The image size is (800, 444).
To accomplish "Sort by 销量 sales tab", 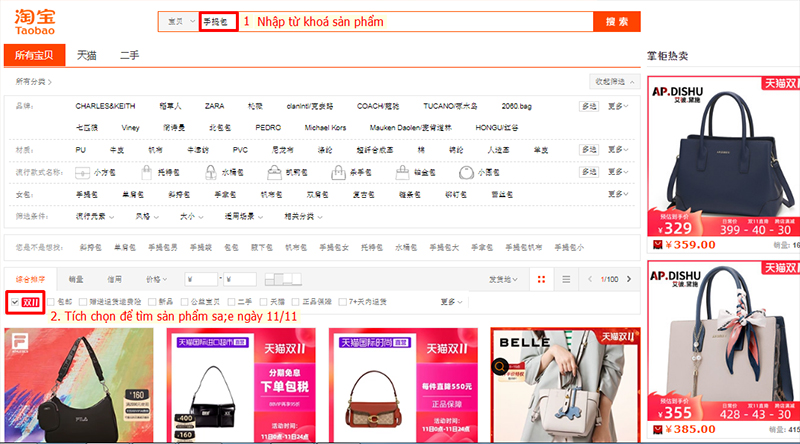I will [76, 279].
